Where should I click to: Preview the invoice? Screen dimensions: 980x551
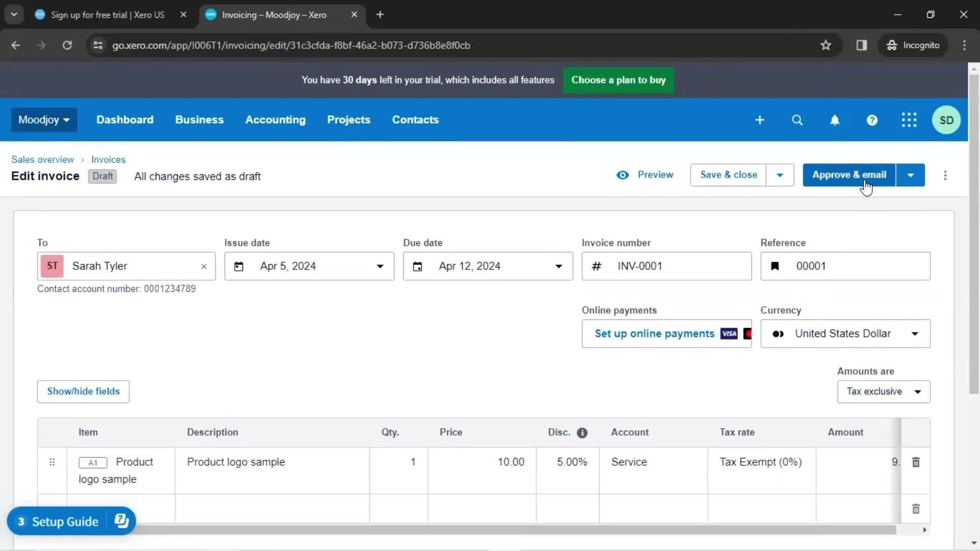[x=645, y=175]
